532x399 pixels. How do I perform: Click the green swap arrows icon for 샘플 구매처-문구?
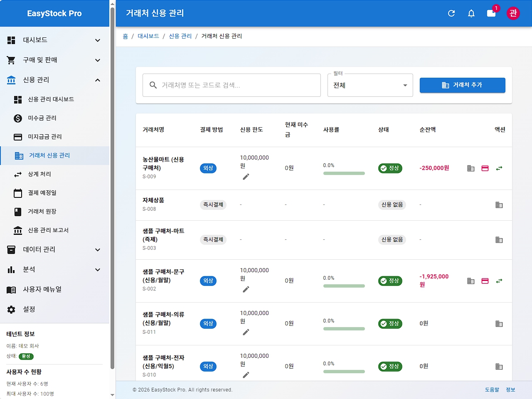499,281
